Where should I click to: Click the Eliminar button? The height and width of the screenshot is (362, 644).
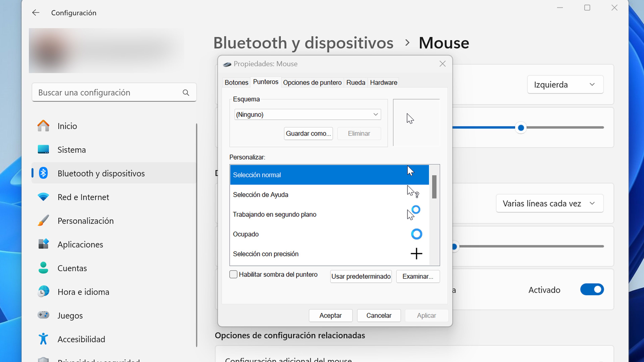tap(359, 133)
